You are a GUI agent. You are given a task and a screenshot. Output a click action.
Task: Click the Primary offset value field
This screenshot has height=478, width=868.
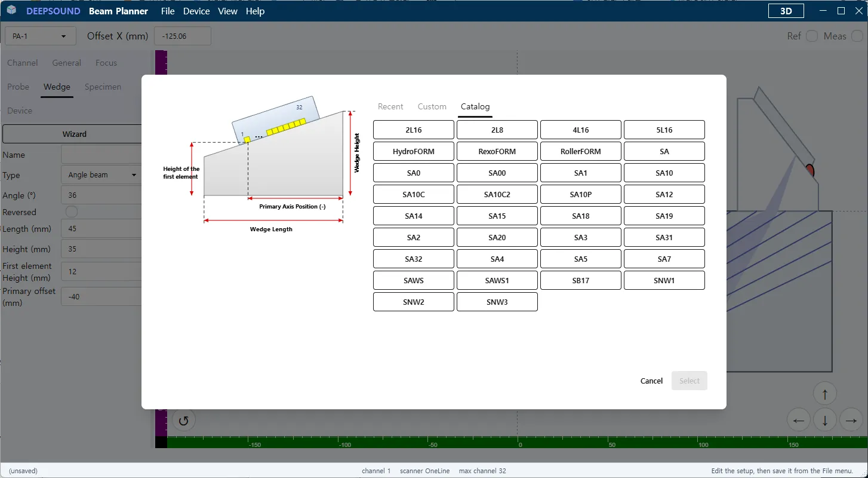[101, 297]
